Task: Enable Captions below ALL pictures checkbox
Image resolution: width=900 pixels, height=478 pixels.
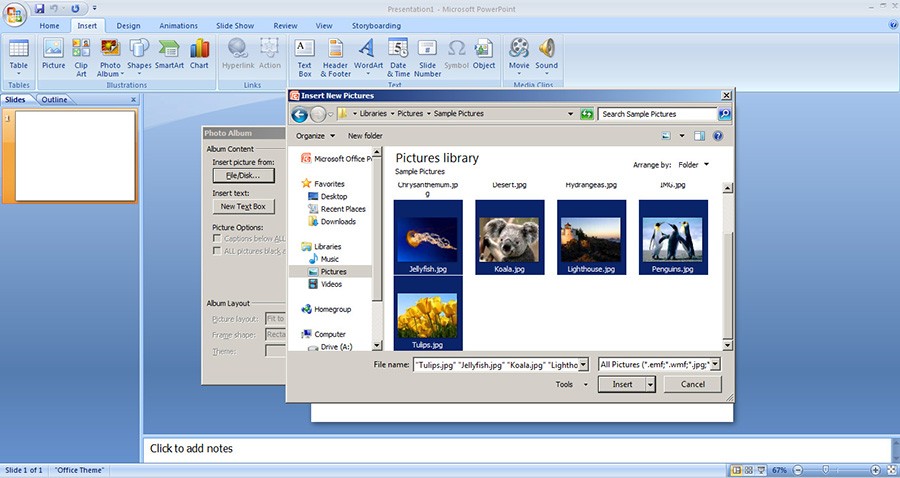Action: pos(217,239)
